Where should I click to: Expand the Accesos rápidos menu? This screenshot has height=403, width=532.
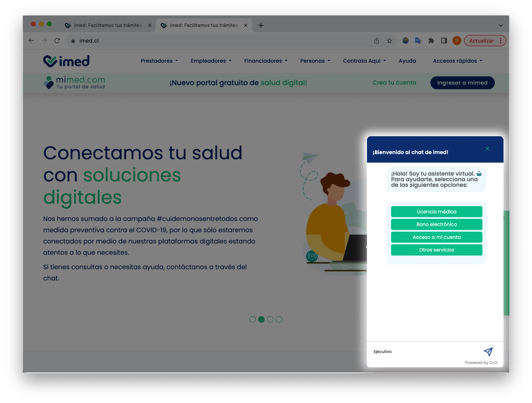click(458, 61)
